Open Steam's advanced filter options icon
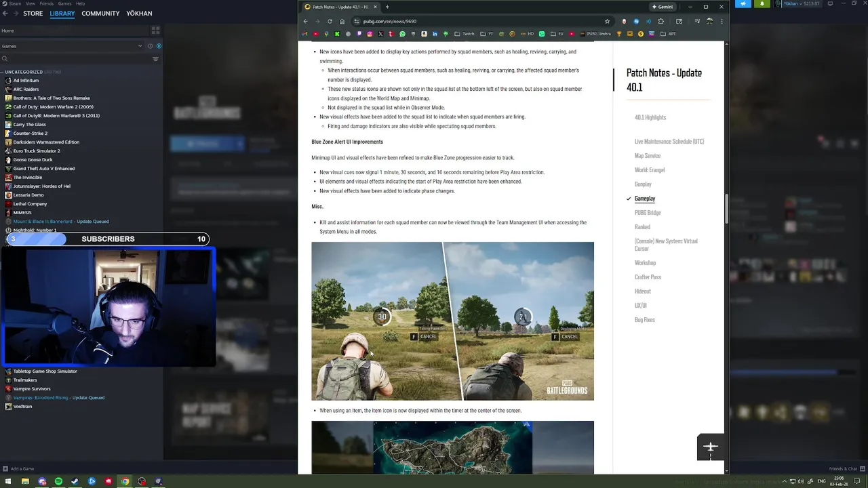The width and height of the screenshot is (868, 488). tap(155, 59)
